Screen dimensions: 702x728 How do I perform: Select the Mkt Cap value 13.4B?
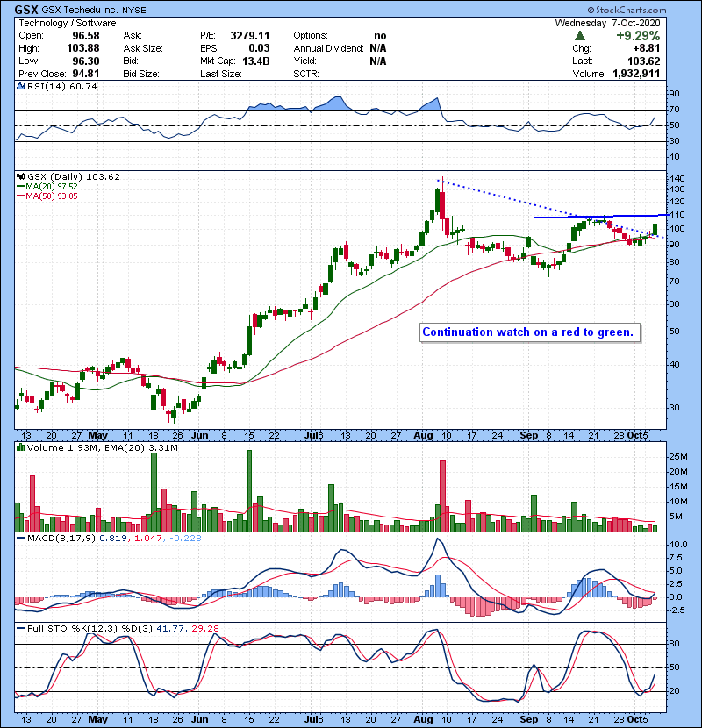256,61
